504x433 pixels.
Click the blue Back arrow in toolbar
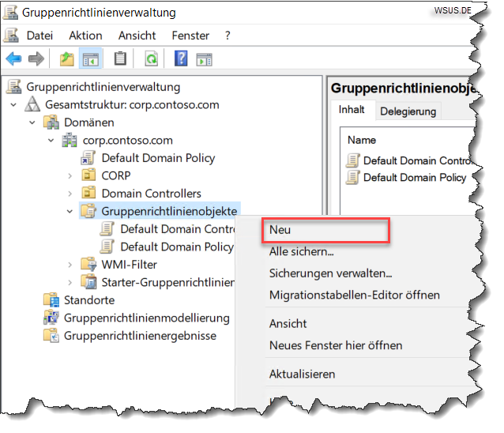14,58
